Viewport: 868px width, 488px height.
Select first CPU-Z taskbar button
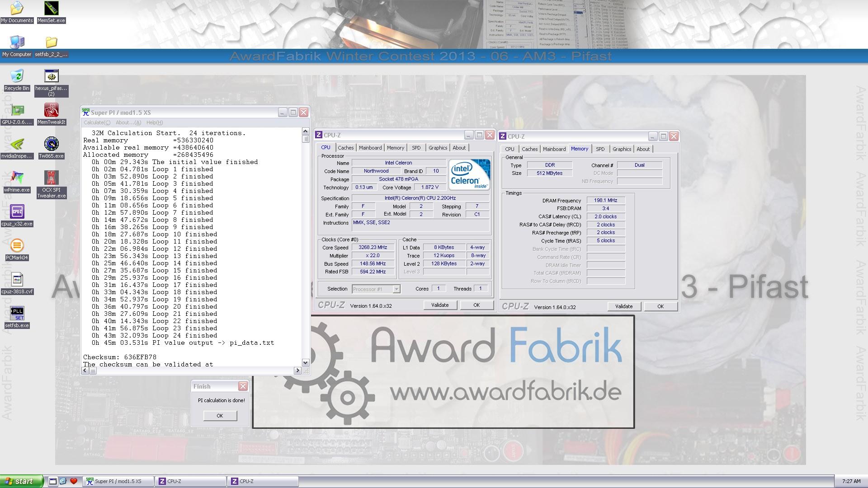[x=191, y=481]
